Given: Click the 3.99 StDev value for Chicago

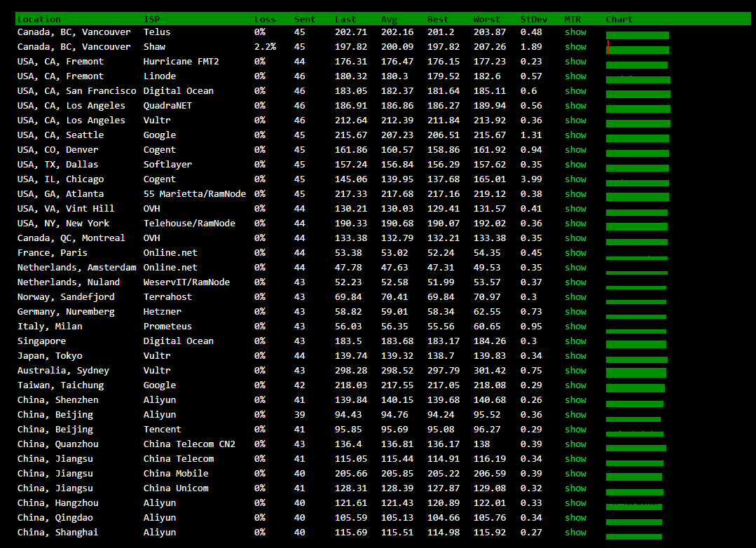Looking at the screenshot, I should point(531,179).
